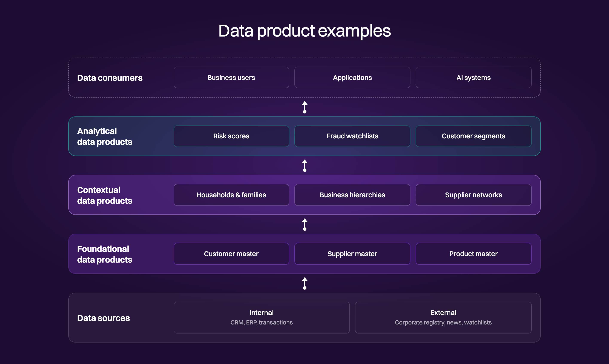Image resolution: width=609 pixels, height=364 pixels.
Task: Click the Data product examples title
Action: pyautogui.click(x=304, y=31)
